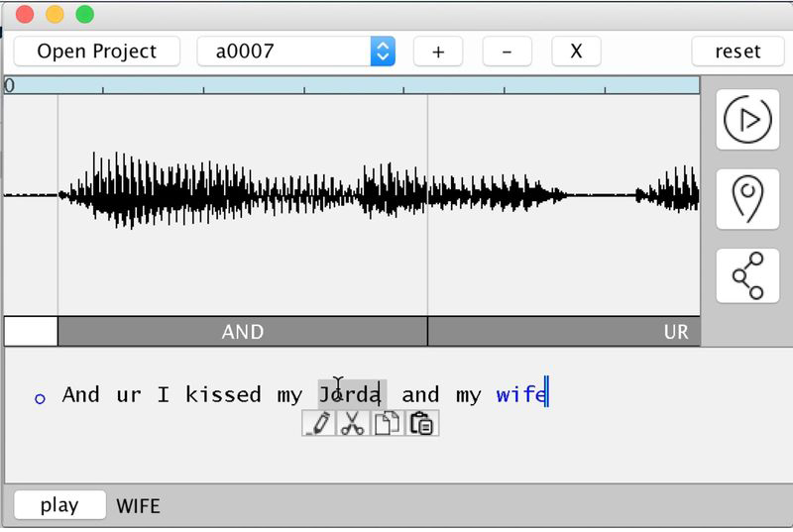The width and height of the screenshot is (793, 532).
Task: Select the AND segment label under waveform
Action: pyautogui.click(x=242, y=332)
